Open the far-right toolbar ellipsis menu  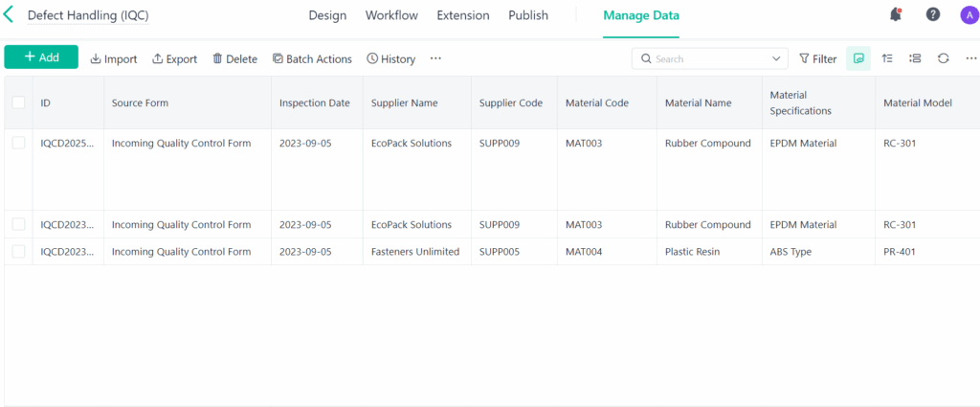[x=970, y=58]
